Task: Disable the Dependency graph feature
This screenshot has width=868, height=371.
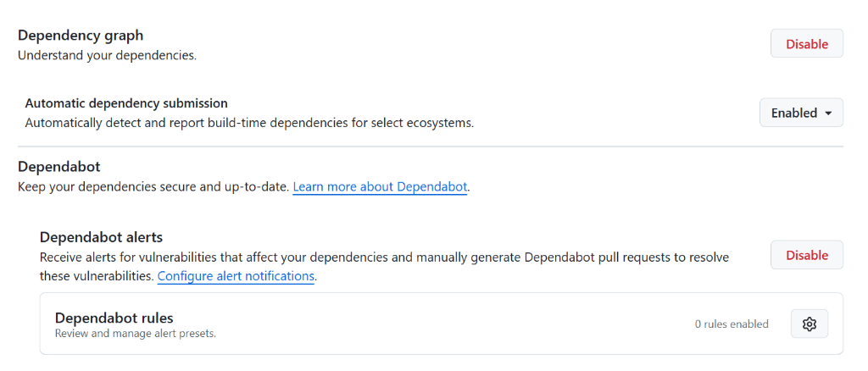Action: [x=807, y=44]
